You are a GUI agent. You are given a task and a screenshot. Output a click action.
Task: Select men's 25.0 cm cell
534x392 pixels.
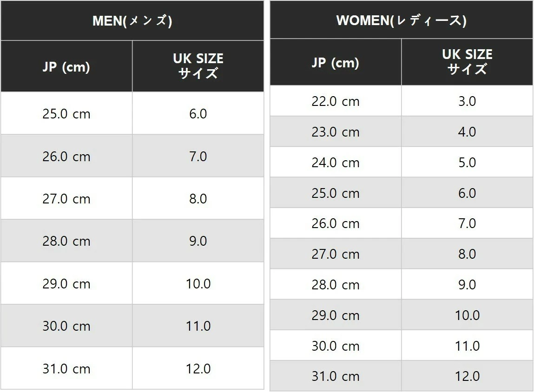click(x=66, y=114)
